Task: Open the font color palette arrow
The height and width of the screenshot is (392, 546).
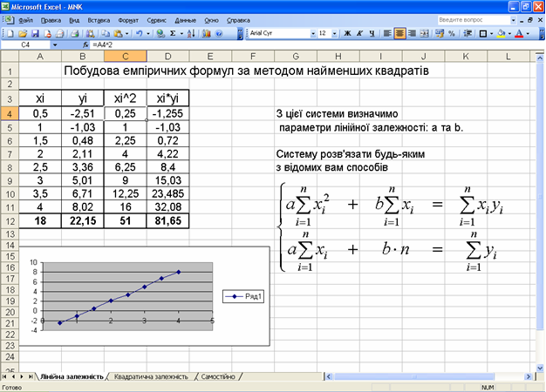Action: pyautogui.click(x=528, y=33)
